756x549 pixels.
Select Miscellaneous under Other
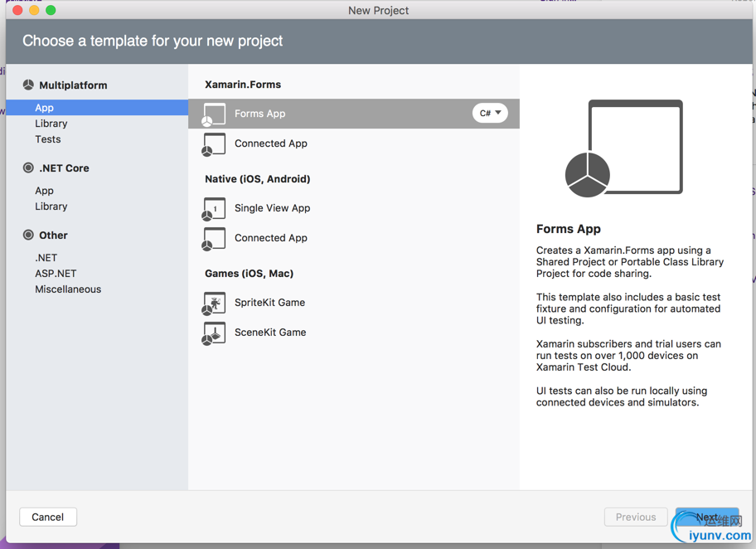point(68,289)
